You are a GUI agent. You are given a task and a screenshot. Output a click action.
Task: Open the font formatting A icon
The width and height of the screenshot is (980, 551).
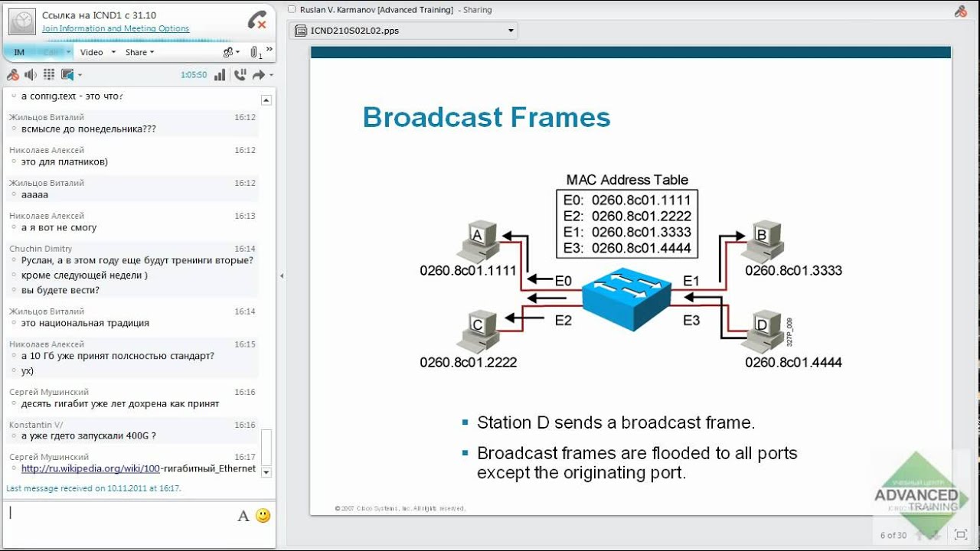(x=243, y=516)
